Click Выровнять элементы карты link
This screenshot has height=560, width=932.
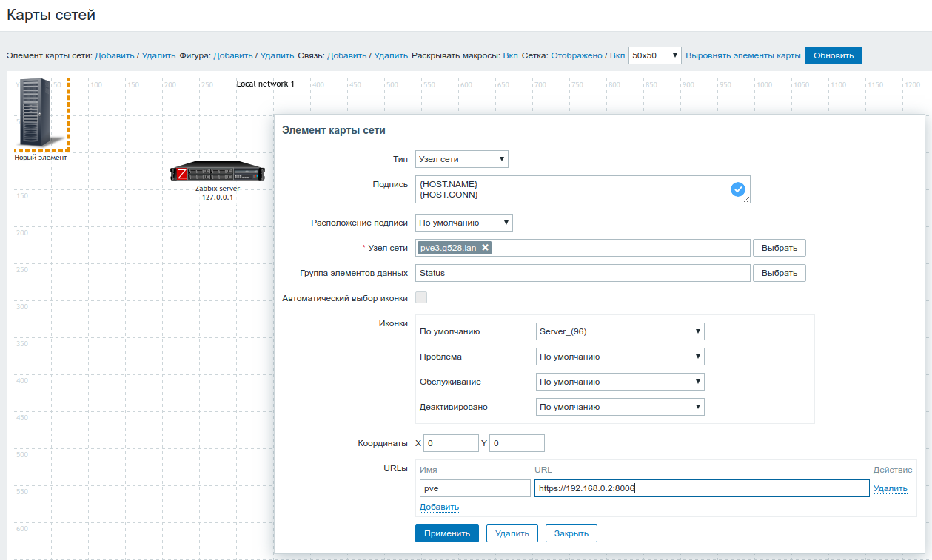point(743,55)
